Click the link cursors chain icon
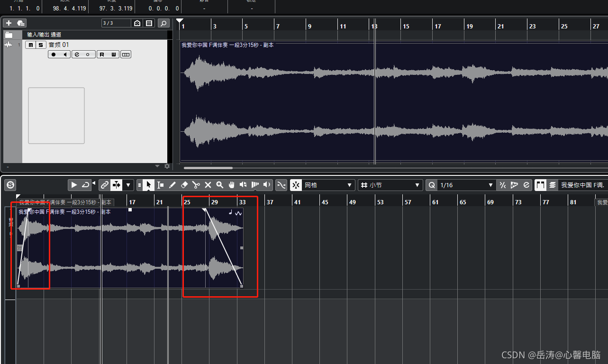Screen dimensions: 608x364 pyautogui.click(x=105, y=185)
